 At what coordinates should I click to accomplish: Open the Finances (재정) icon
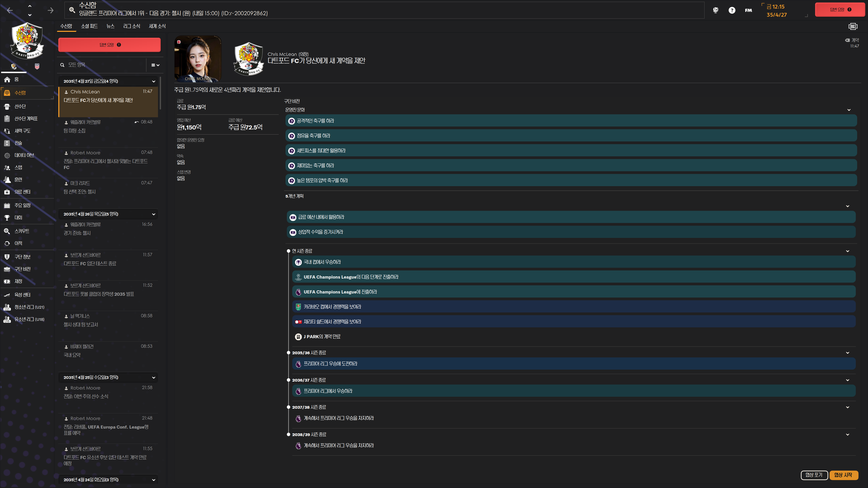[x=7, y=281]
